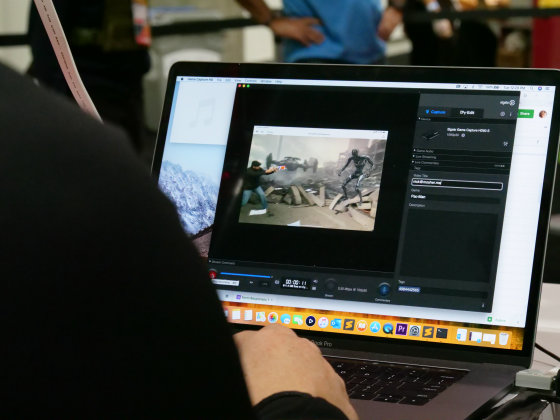
Task: Expand the Live Streaming section
Action: pyautogui.click(x=425, y=157)
